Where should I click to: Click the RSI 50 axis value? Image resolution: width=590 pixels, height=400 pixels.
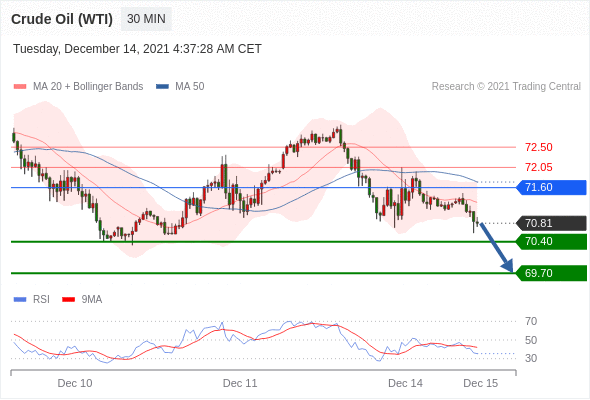(531, 340)
